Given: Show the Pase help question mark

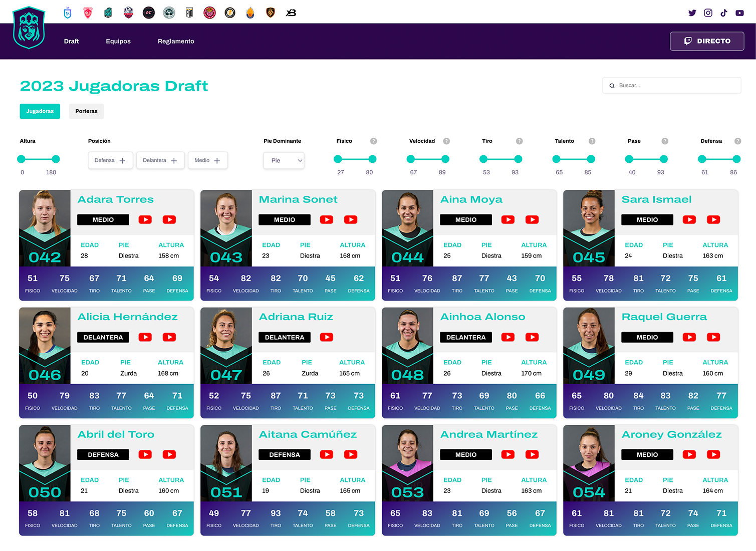Looking at the screenshot, I should coord(665,141).
